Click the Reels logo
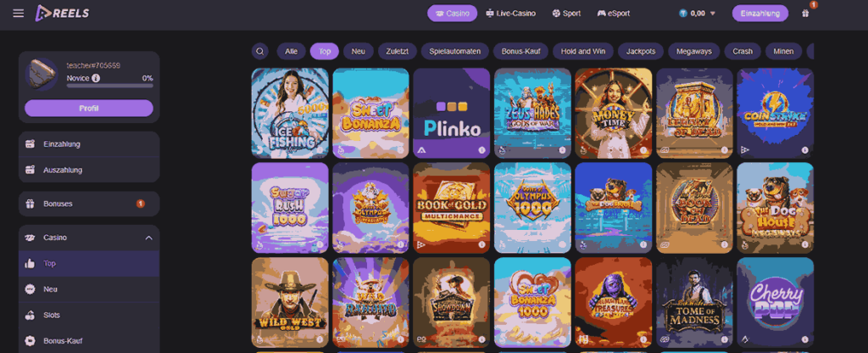 click(62, 14)
